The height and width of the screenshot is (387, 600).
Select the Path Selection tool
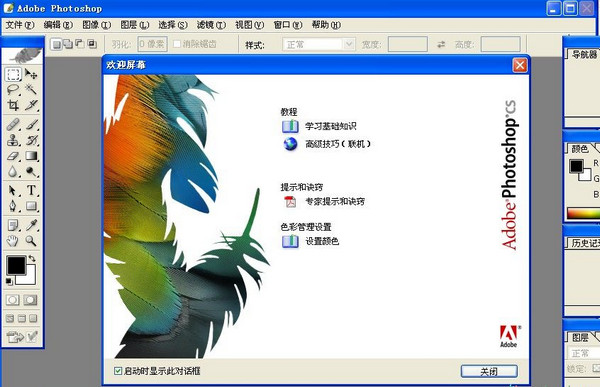click(13, 190)
